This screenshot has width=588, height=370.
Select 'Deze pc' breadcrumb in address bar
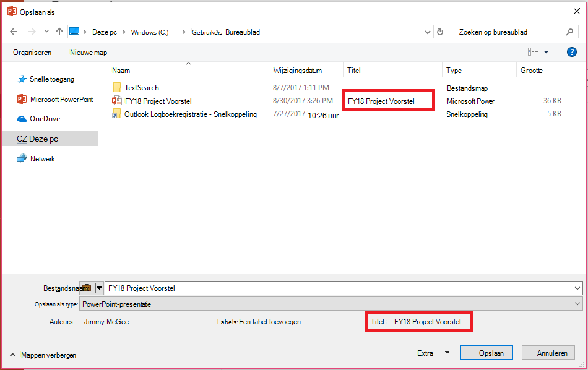click(x=105, y=32)
